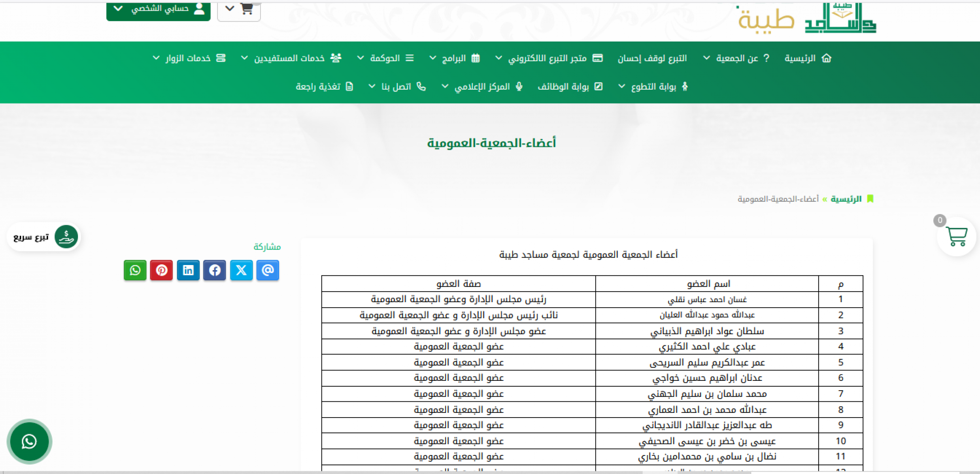The width and height of the screenshot is (980, 474).
Task: Open the floating shopping cart with 0 badge
Action: (x=956, y=237)
